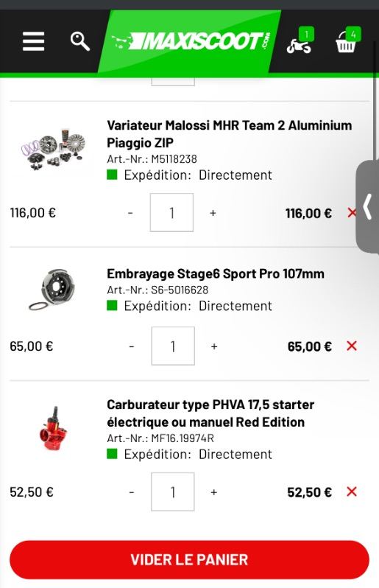Viewport: 379px width, 588px height.
Task: Increase Embrayage Stage6 quantity
Action: (214, 346)
